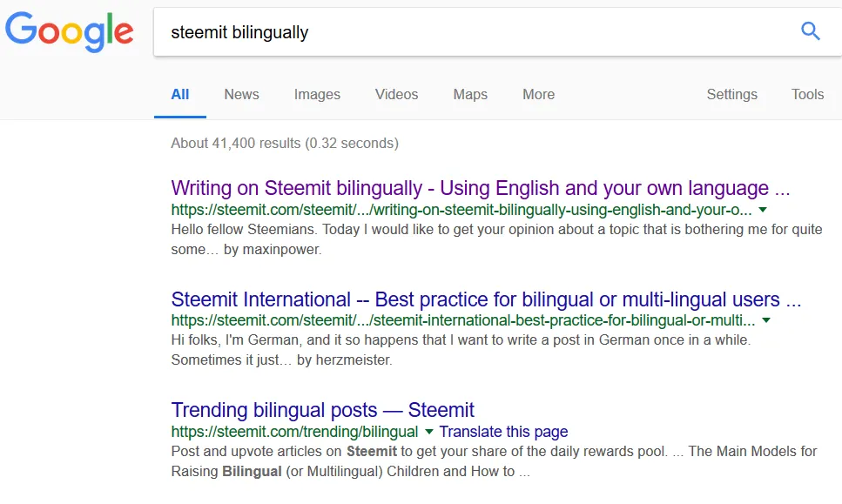This screenshot has height=504, width=842.
Task: Switch to the Images tab
Action: tap(317, 95)
